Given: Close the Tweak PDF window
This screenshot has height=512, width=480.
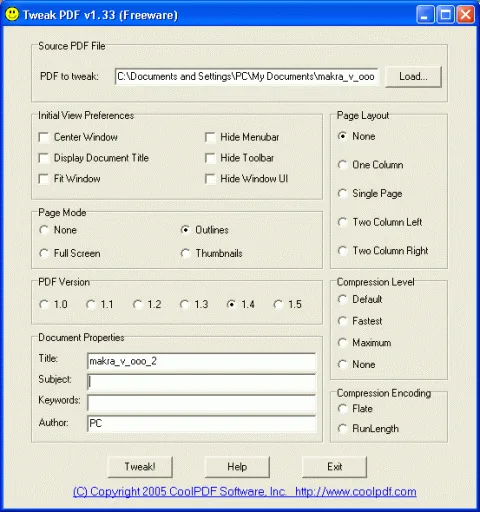Looking at the screenshot, I should tap(466, 15).
